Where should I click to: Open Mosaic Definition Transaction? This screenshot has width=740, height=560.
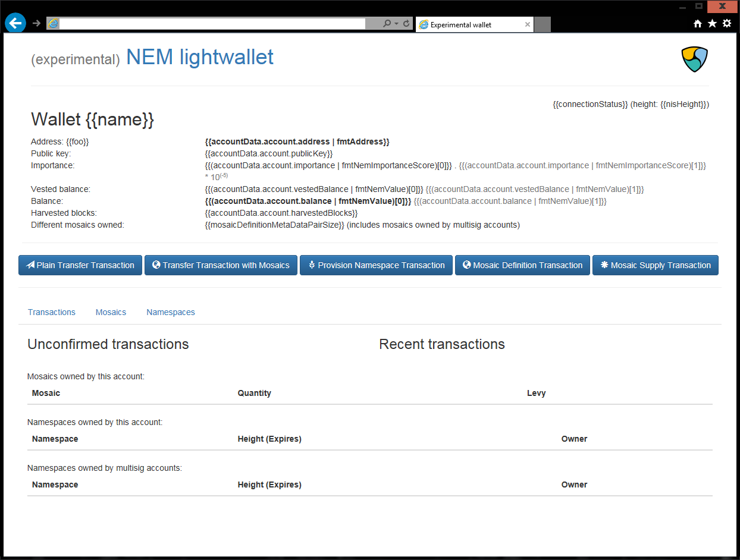pyautogui.click(x=522, y=265)
